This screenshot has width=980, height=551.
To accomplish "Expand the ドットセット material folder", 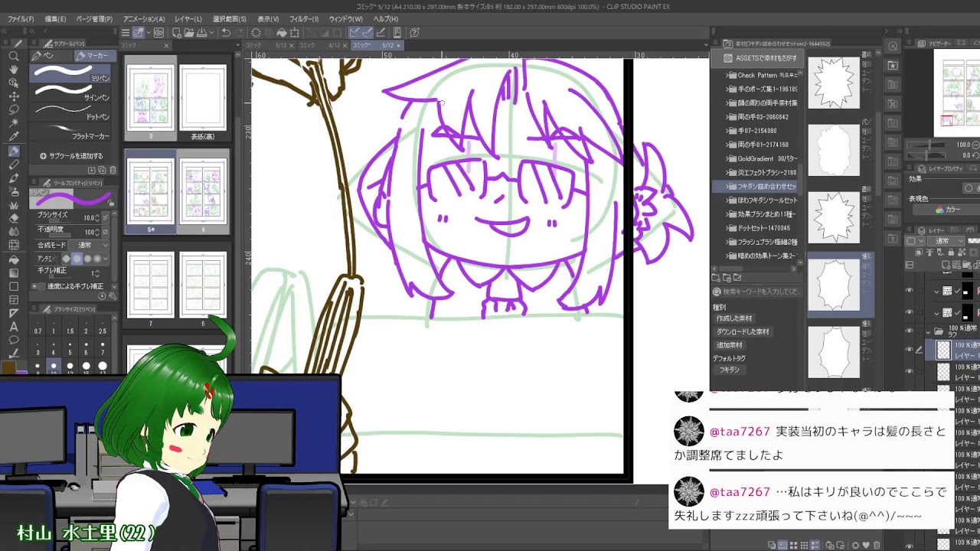I will pos(728,228).
